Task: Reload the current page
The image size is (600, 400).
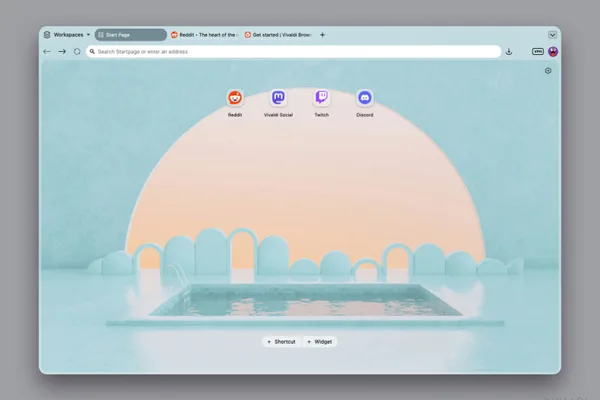Action: click(77, 52)
